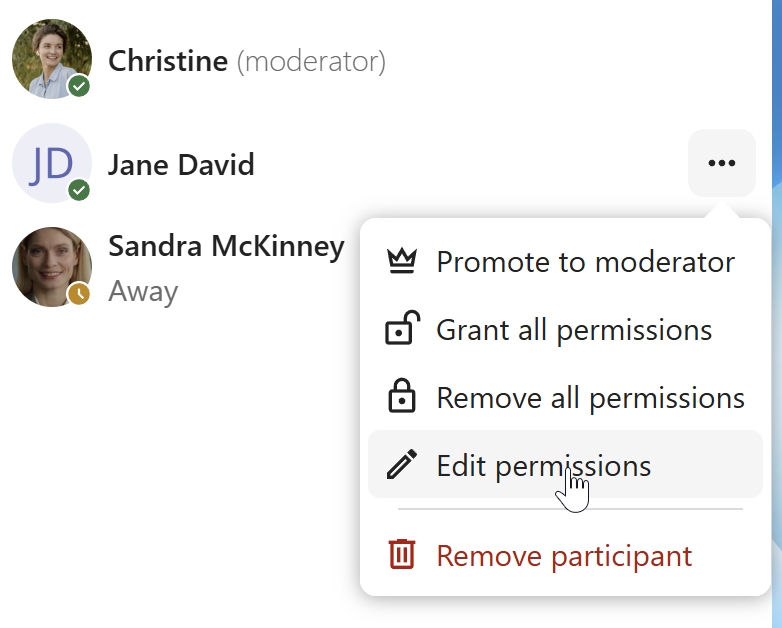The height and width of the screenshot is (628, 782).
Task: Click the closed padlock icon
Action: (401, 397)
